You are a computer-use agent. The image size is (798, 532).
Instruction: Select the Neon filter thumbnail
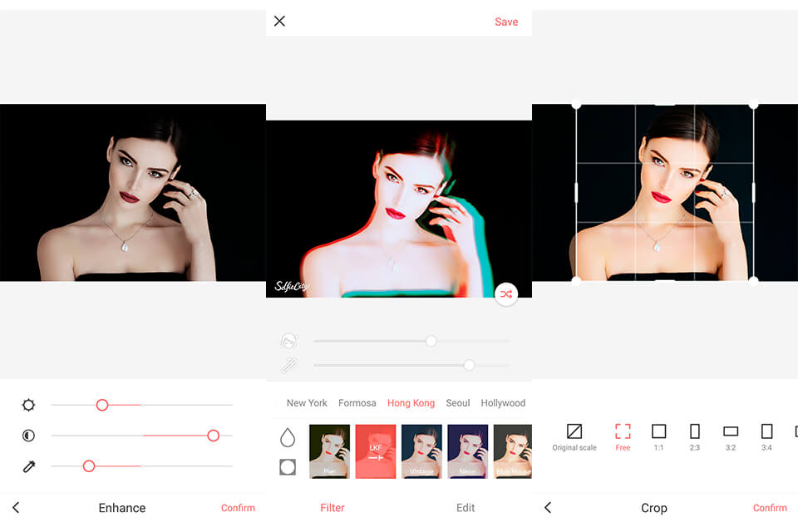tap(468, 451)
